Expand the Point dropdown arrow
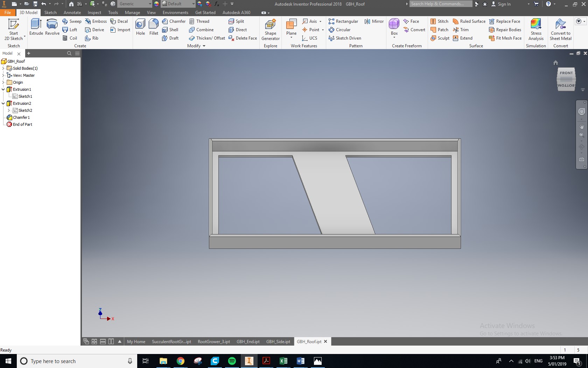The height and width of the screenshot is (368, 588). tap(323, 30)
